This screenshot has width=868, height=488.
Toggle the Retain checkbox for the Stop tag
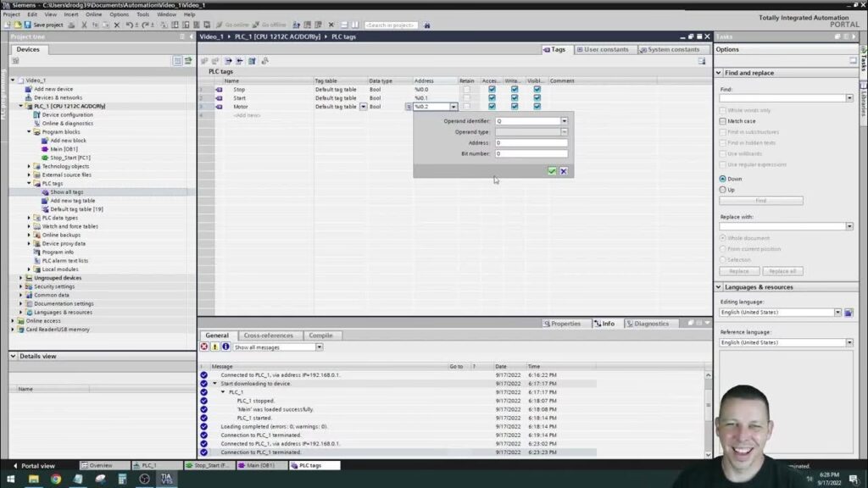pyautogui.click(x=466, y=89)
